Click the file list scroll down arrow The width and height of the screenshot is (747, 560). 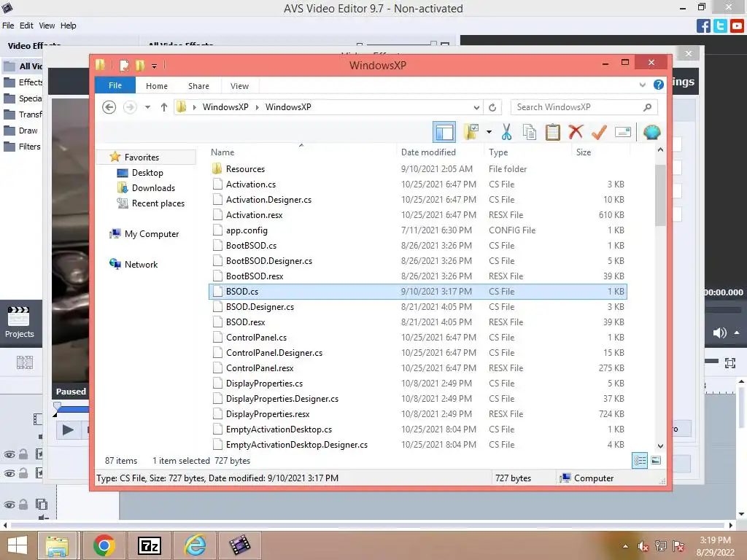tap(660, 446)
